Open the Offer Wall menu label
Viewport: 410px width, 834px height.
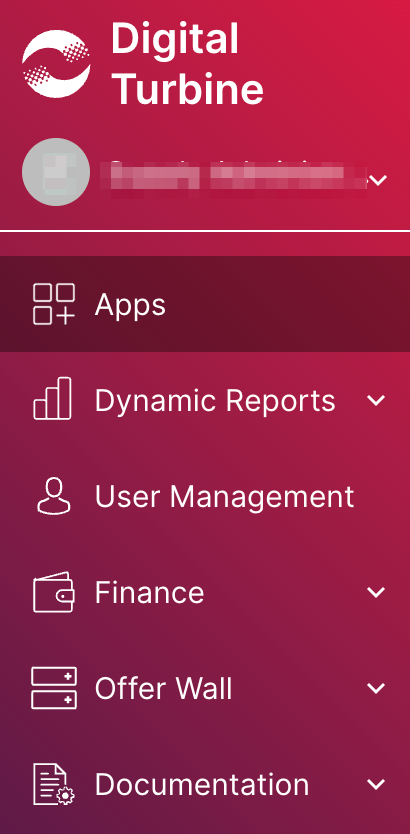tap(163, 688)
